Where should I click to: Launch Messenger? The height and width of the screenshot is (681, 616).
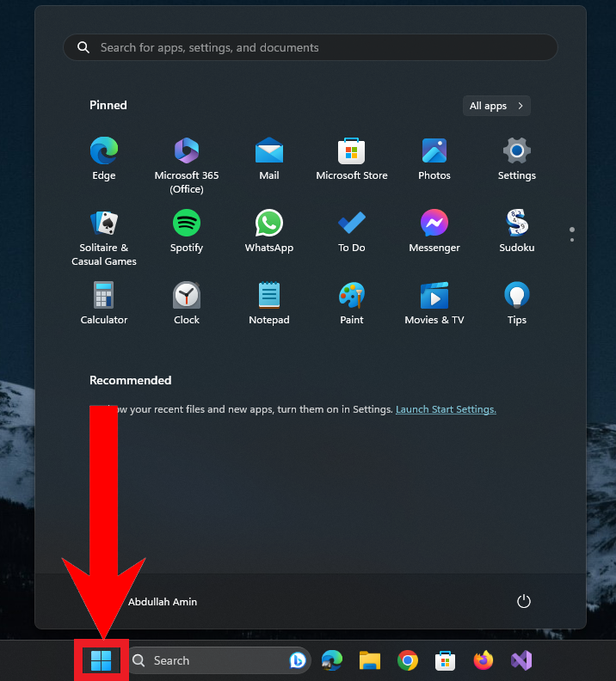click(434, 231)
